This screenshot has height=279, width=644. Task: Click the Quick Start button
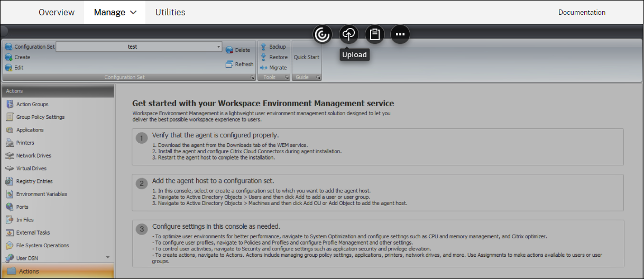click(x=307, y=57)
